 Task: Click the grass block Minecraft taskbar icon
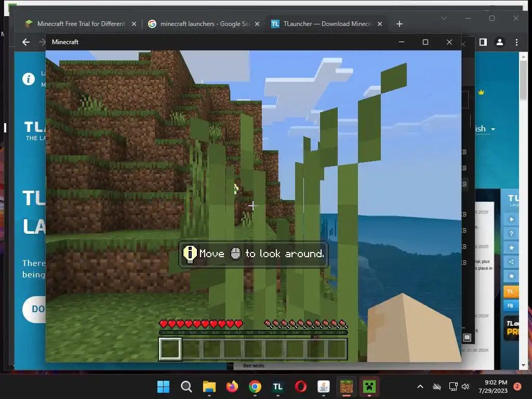pos(347,387)
